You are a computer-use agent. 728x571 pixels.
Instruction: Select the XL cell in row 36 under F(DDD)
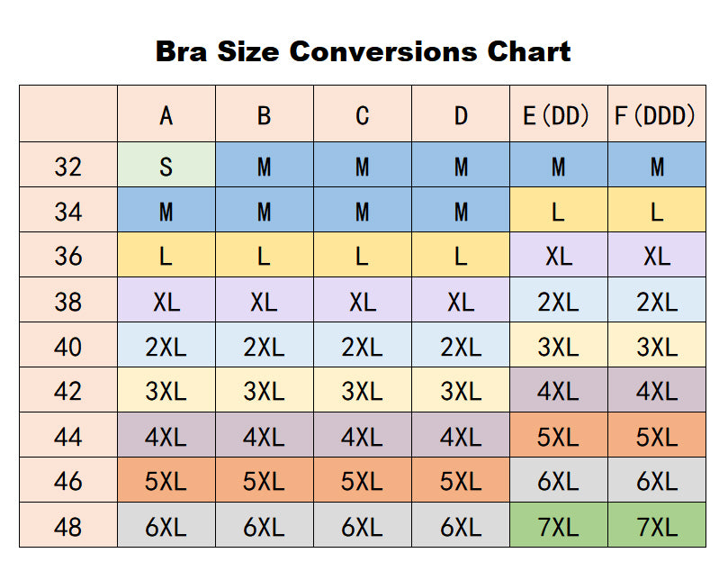(x=656, y=256)
